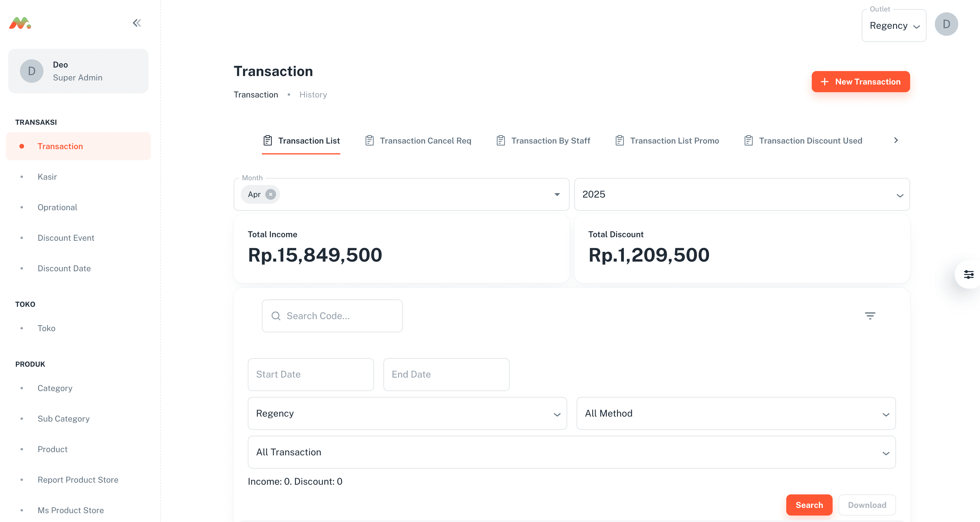Open the All Transaction dropdown
The height and width of the screenshot is (522, 980).
click(x=886, y=453)
